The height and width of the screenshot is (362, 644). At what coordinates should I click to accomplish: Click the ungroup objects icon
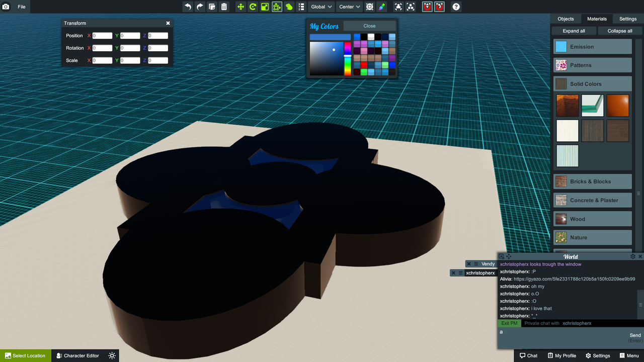[x=411, y=7]
